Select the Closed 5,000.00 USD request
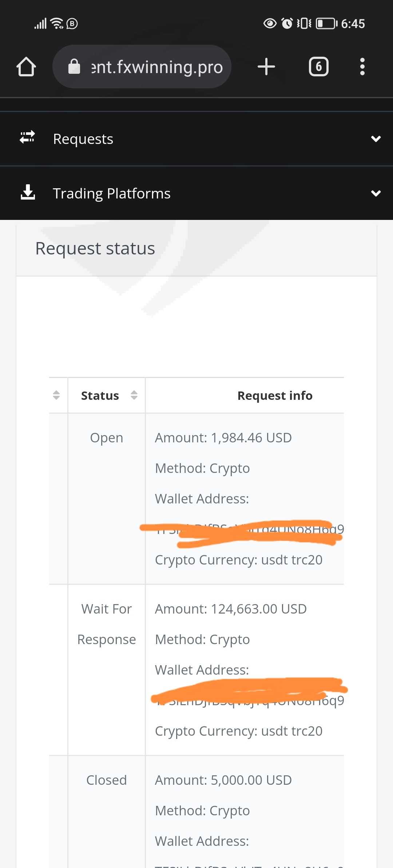The image size is (393, 868). tap(223, 780)
